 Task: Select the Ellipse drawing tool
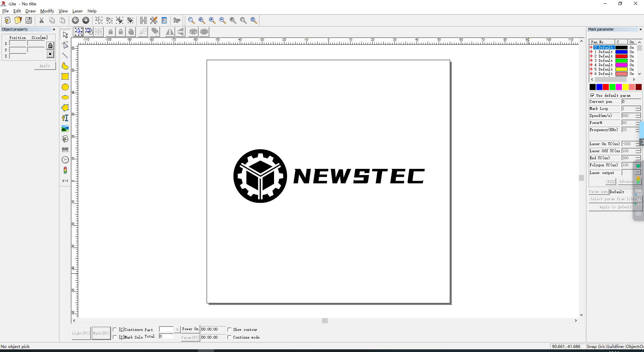65,97
